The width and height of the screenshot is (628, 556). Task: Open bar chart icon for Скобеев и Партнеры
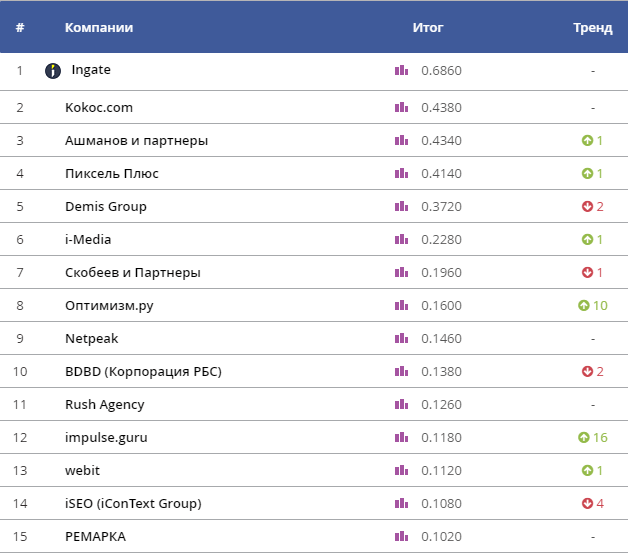pos(401,272)
